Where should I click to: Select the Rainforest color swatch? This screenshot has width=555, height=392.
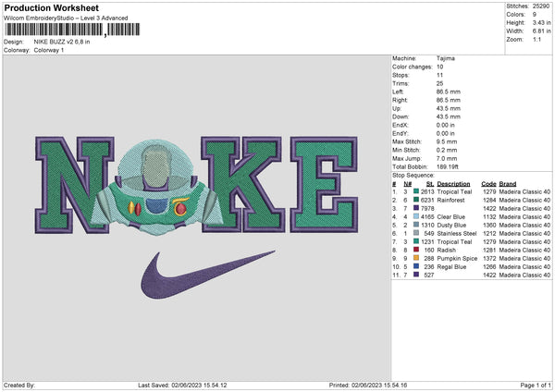(416, 200)
